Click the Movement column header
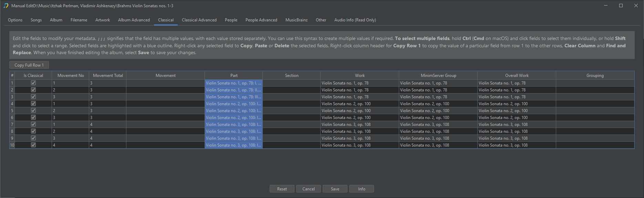Image resolution: width=644 pixels, height=198 pixels. click(x=166, y=75)
